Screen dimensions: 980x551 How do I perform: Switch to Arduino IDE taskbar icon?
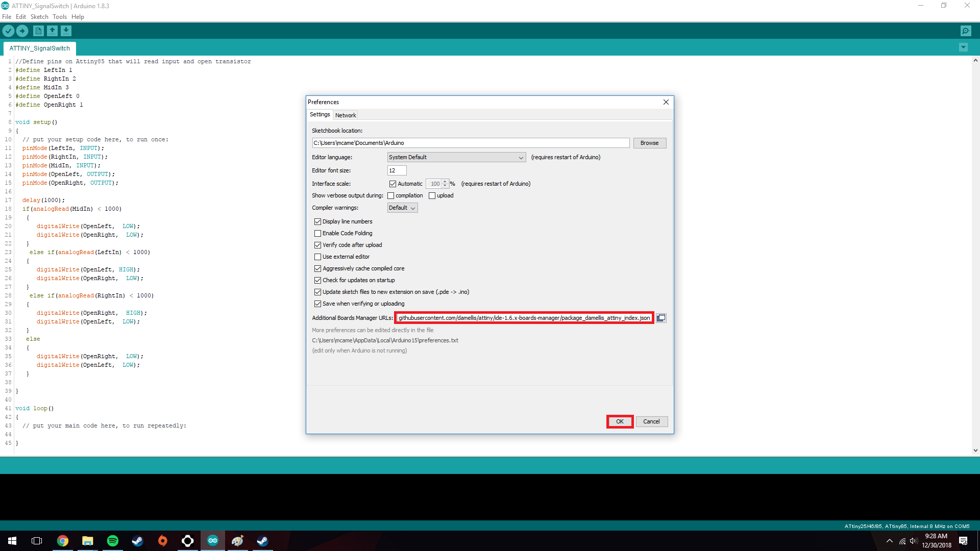pyautogui.click(x=213, y=541)
